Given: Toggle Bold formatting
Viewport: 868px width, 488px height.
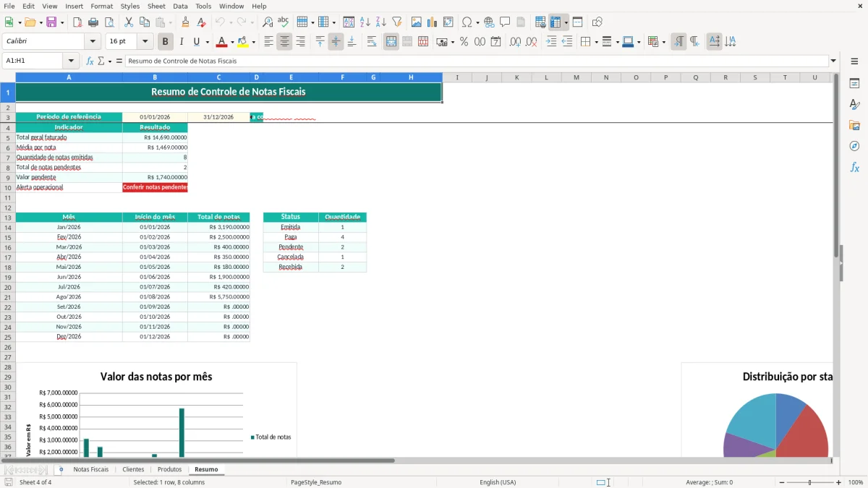Looking at the screenshot, I should tap(166, 42).
